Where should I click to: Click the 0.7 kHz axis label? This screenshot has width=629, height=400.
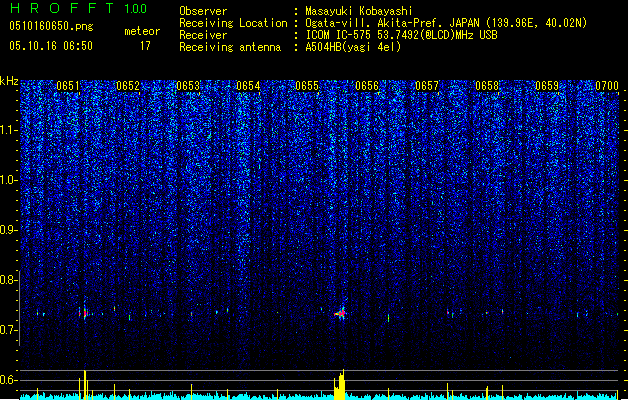click(x=9, y=330)
